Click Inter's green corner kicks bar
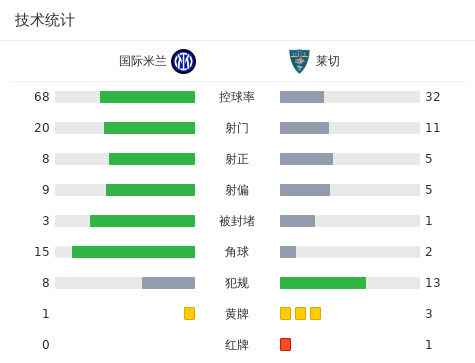Screen dimensions: 475x363 [x=133, y=252]
